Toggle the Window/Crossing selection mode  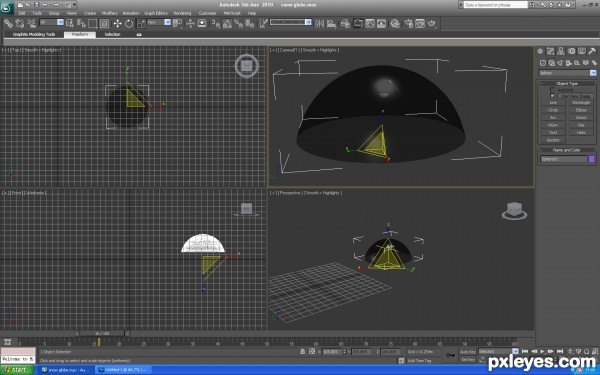click(104, 24)
